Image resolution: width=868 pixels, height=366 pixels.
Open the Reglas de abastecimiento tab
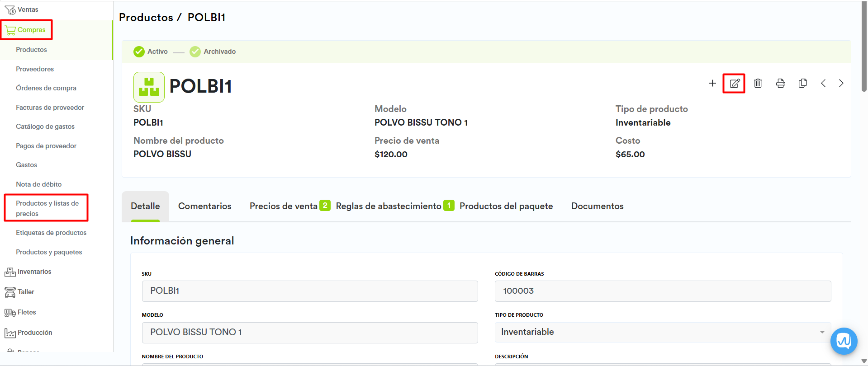388,206
